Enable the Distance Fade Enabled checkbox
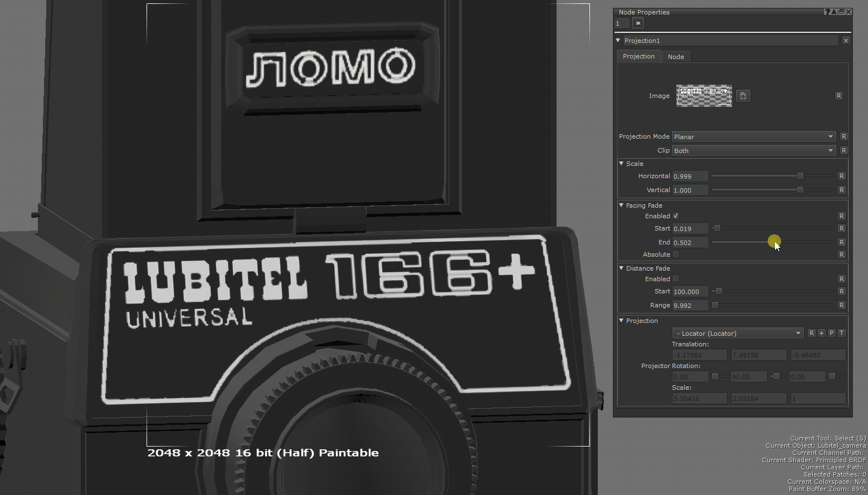This screenshot has width=868, height=495. point(676,279)
